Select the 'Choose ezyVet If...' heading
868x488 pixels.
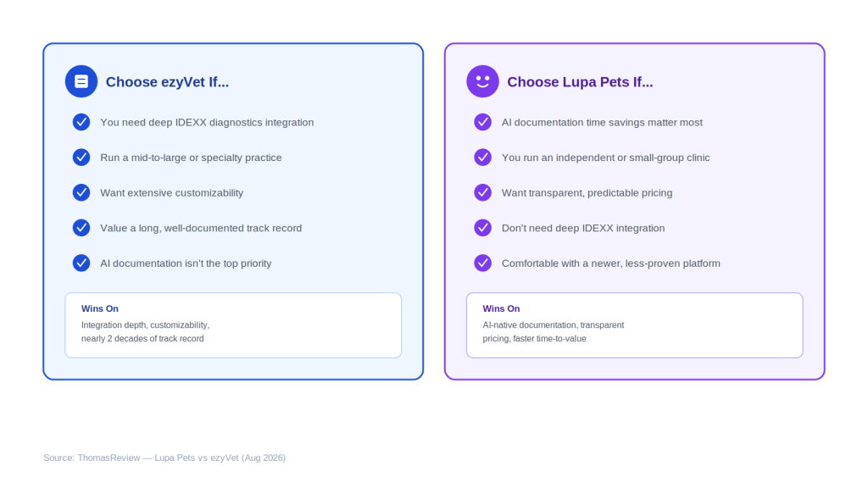click(x=167, y=82)
